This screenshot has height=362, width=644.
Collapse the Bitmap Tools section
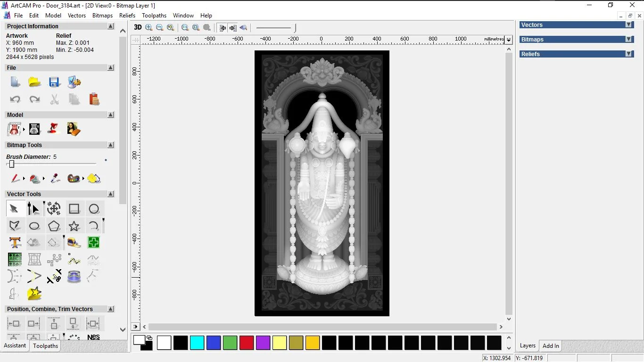pos(111,145)
